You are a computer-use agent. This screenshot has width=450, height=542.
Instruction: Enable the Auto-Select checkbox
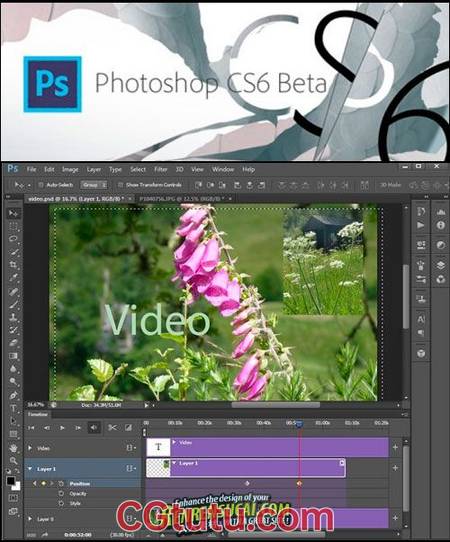41,185
